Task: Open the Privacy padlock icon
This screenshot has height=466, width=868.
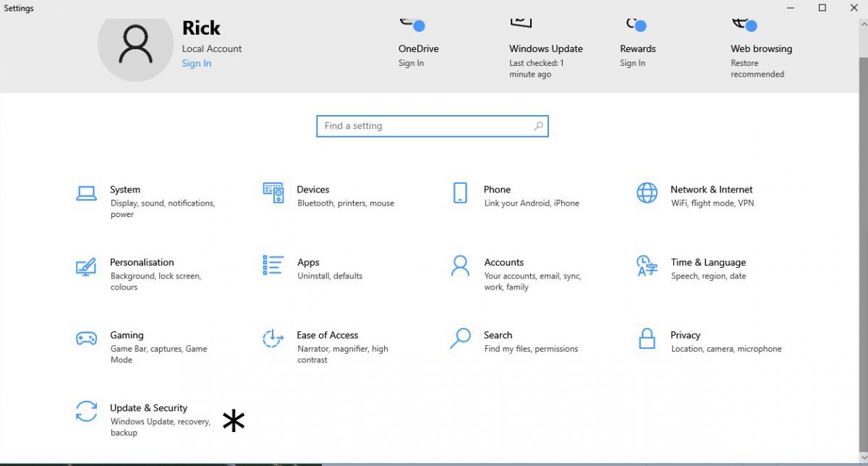Action: pos(647,338)
